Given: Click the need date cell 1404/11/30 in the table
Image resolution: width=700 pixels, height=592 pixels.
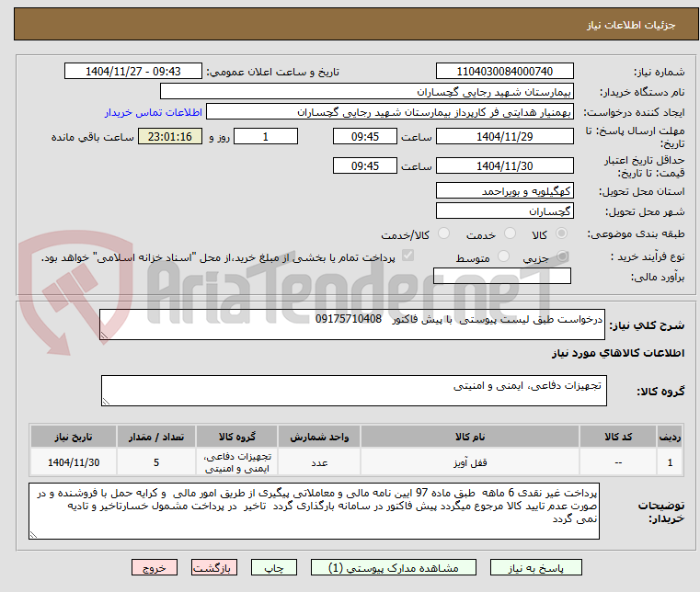Looking at the screenshot, I should [x=74, y=462].
